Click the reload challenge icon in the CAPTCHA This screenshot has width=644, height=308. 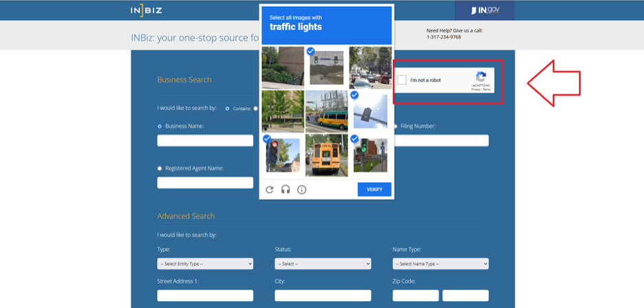coord(270,190)
